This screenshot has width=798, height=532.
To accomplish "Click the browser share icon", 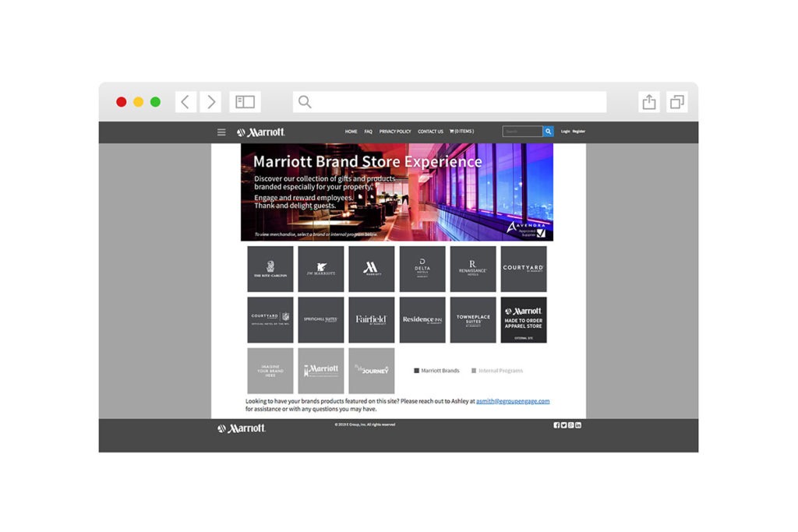I will [649, 102].
